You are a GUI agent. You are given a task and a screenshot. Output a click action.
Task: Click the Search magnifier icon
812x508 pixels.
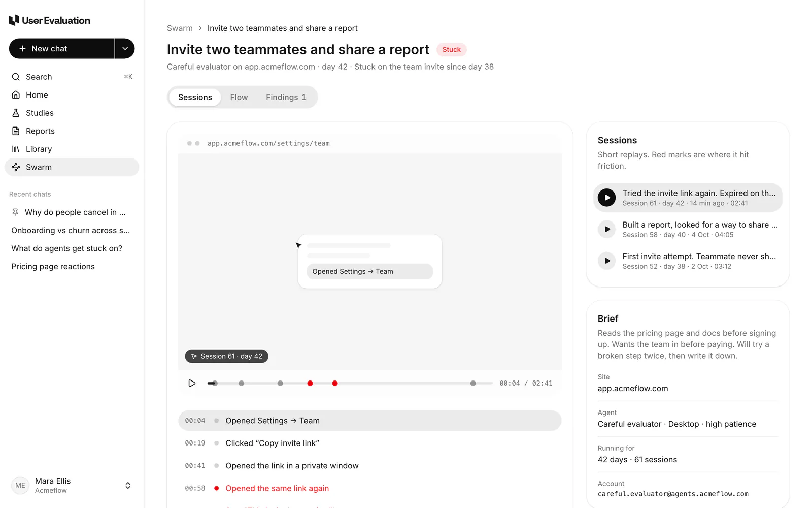pyautogui.click(x=16, y=77)
